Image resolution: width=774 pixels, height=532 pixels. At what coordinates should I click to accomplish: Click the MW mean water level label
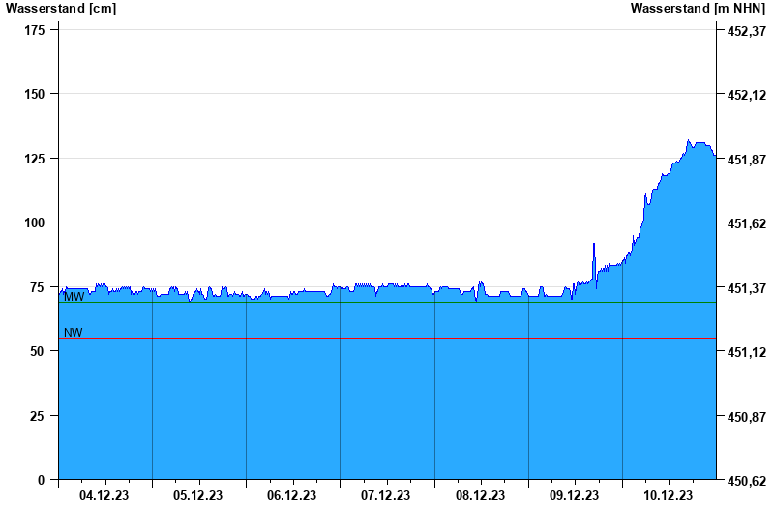[x=74, y=297]
